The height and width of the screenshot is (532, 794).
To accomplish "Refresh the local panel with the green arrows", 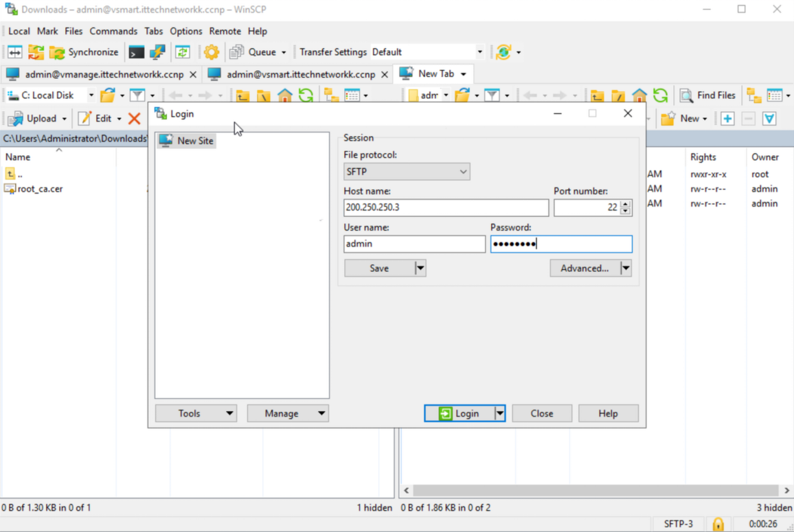I will pos(306,95).
